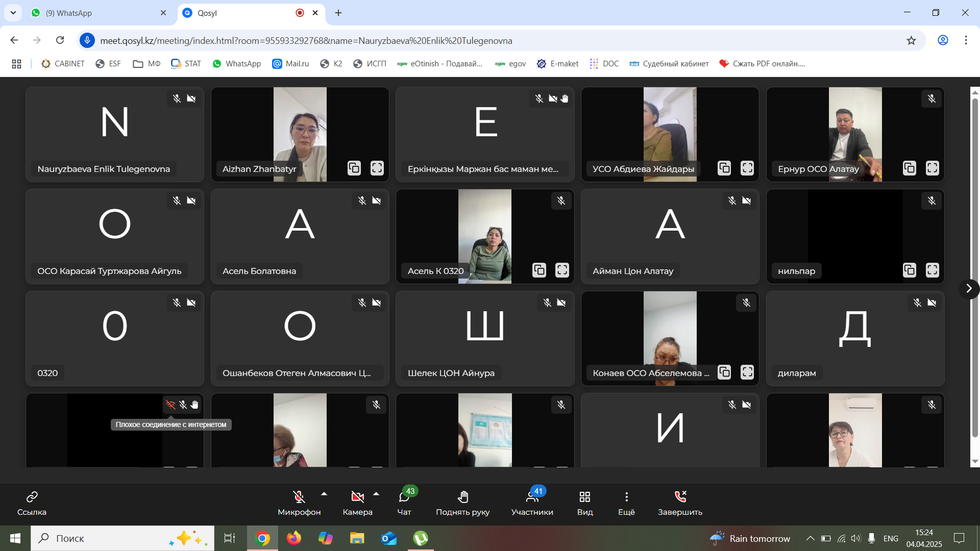Screen dimensions: 980x551
Task: Pop out Асель К 0320 video
Action: [539, 270]
